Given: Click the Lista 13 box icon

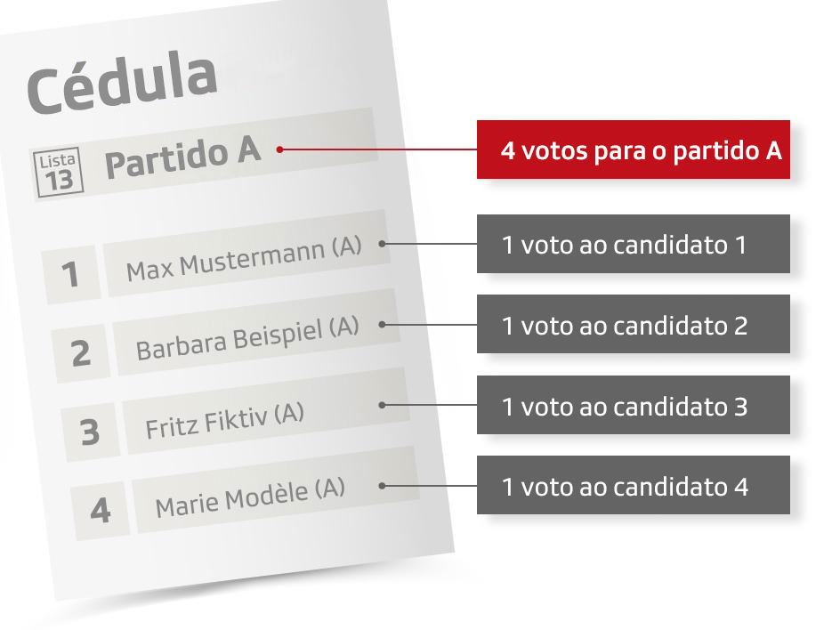Looking at the screenshot, I should pos(59,173).
